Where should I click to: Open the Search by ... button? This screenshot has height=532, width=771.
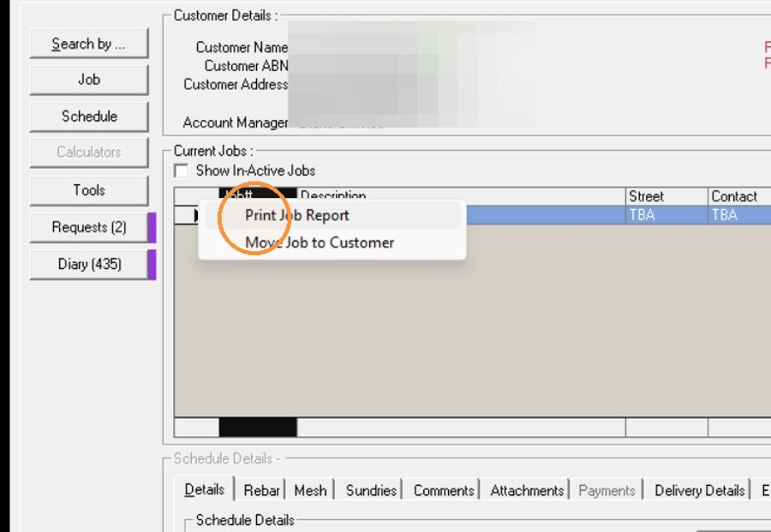(x=89, y=44)
